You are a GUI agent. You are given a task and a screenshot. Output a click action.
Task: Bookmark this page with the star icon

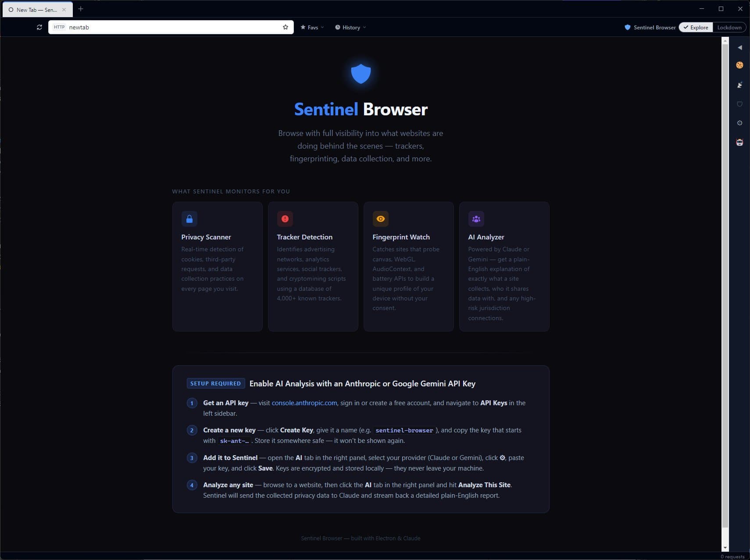tap(286, 27)
